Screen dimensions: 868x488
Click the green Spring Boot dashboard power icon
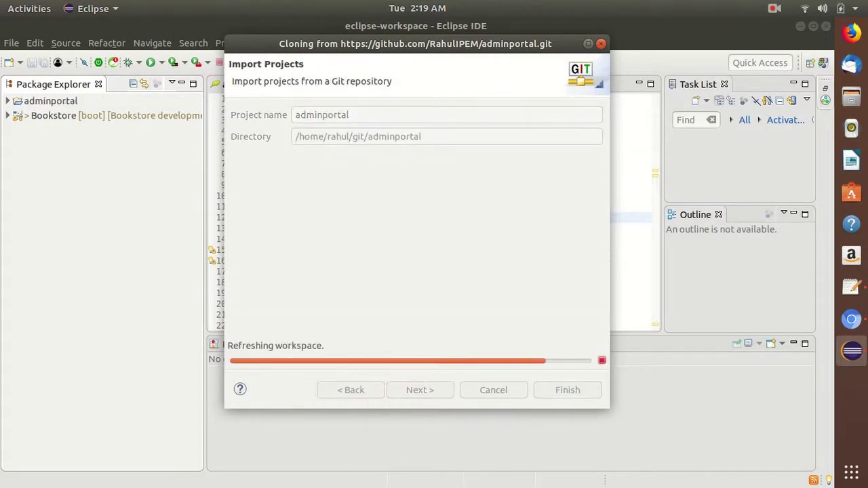tap(98, 62)
